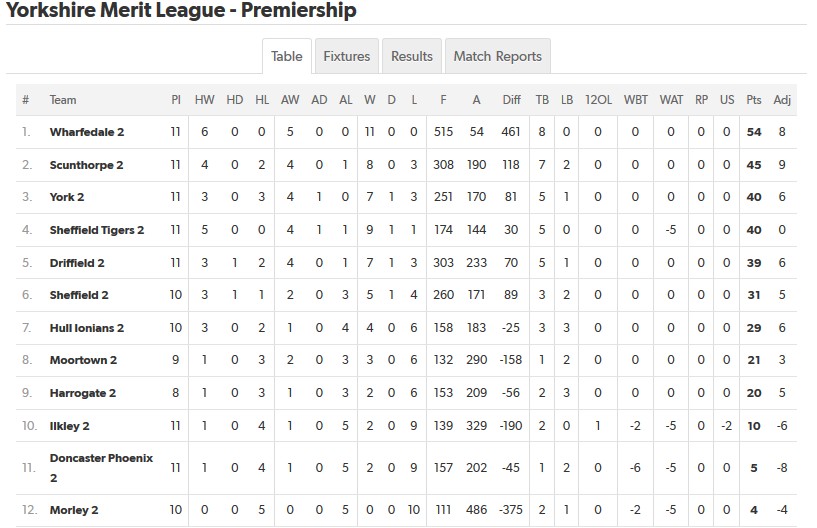Select Moortown 2 in the table
817x528 pixels.
tap(83, 361)
